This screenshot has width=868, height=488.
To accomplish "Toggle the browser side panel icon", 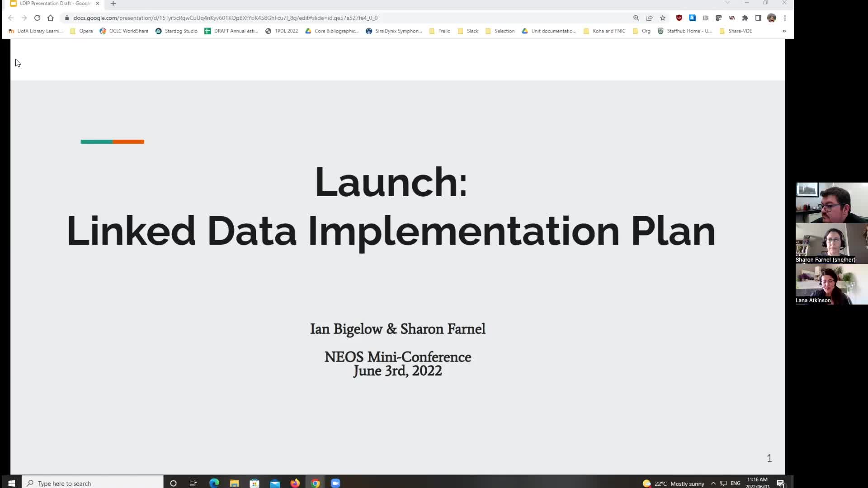I will click(758, 18).
